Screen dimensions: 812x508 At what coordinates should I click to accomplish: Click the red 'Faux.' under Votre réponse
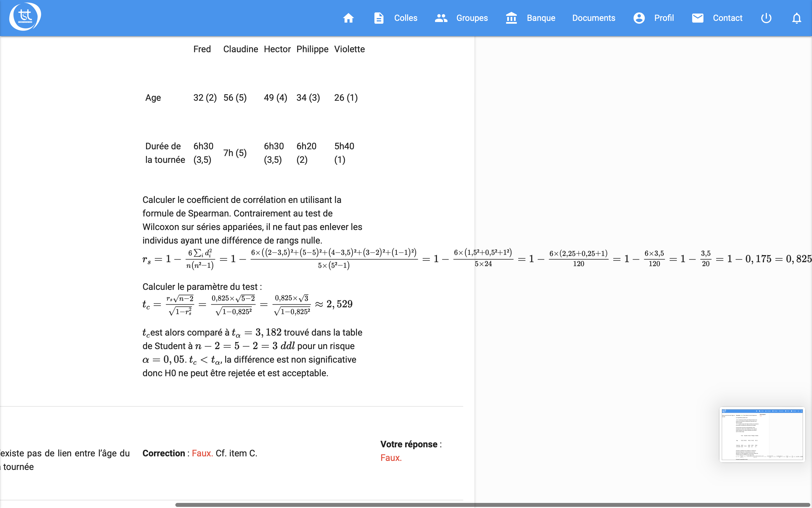point(391,458)
